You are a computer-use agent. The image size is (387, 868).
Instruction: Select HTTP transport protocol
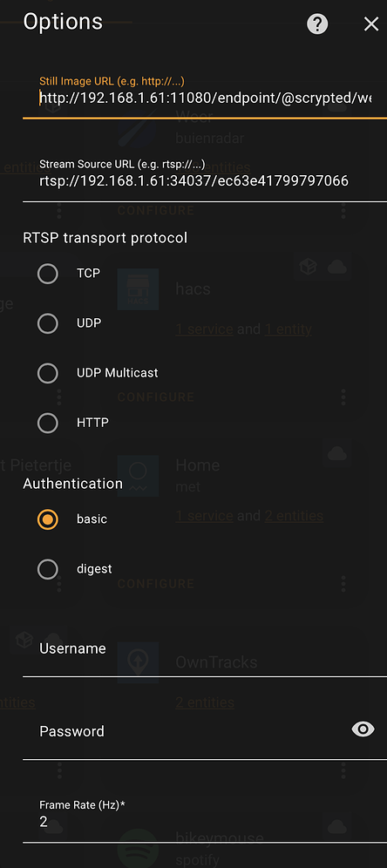tap(48, 423)
